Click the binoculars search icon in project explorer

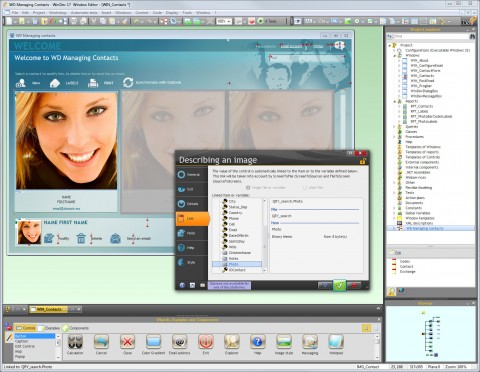pos(472,36)
